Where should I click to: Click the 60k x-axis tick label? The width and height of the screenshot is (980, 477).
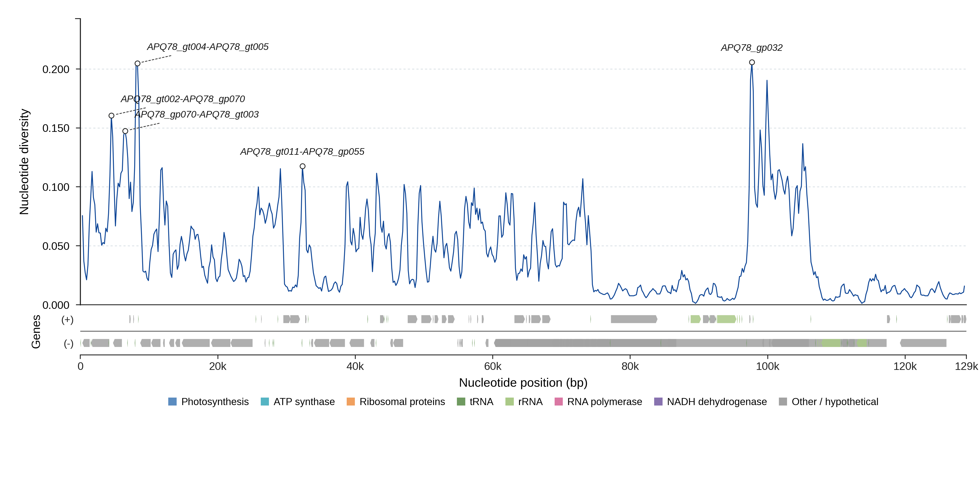coord(493,366)
